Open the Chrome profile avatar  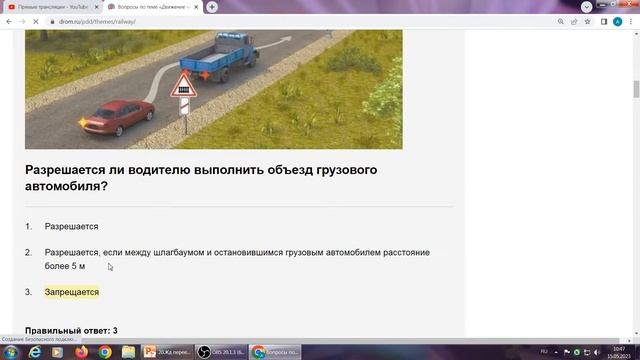click(618, 22)
